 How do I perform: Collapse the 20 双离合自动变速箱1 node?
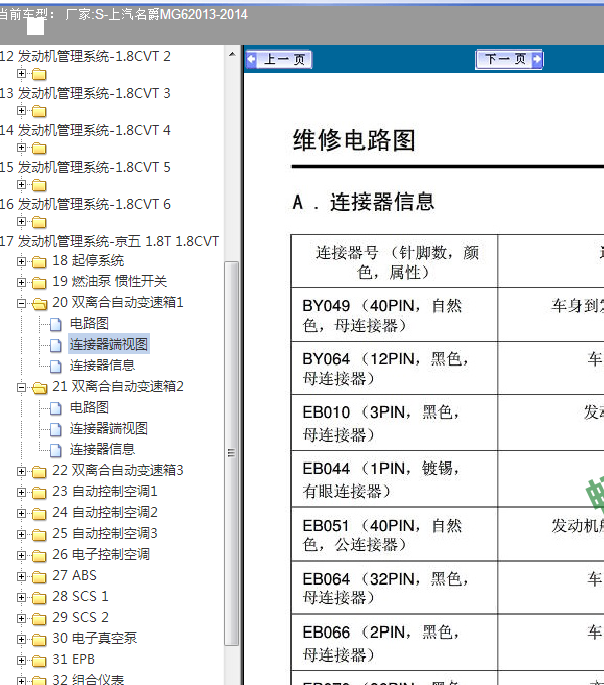coord(21,303)
